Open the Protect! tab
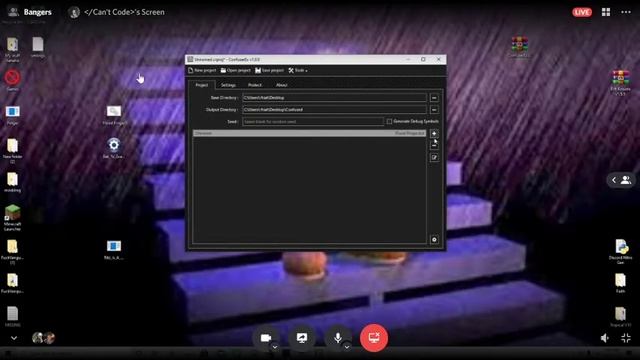Screen dimensions: 640x360 255,85
